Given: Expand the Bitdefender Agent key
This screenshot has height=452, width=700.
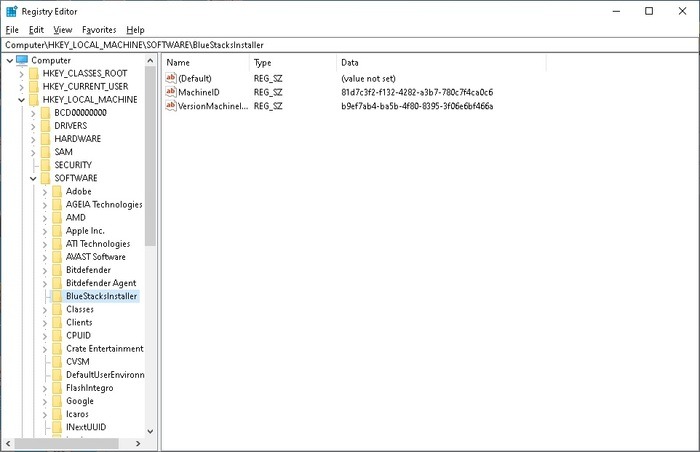Looking at the screenshot, I should 44,283.
